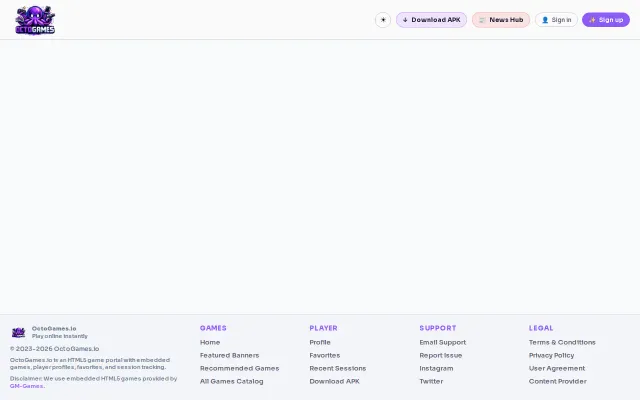Open the GM-Games provider link

pos(26,386)
